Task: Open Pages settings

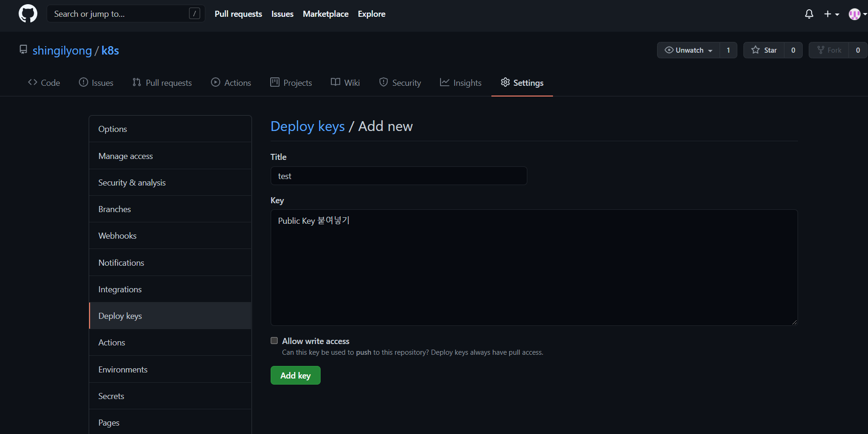Action: (x=170, y=422)
